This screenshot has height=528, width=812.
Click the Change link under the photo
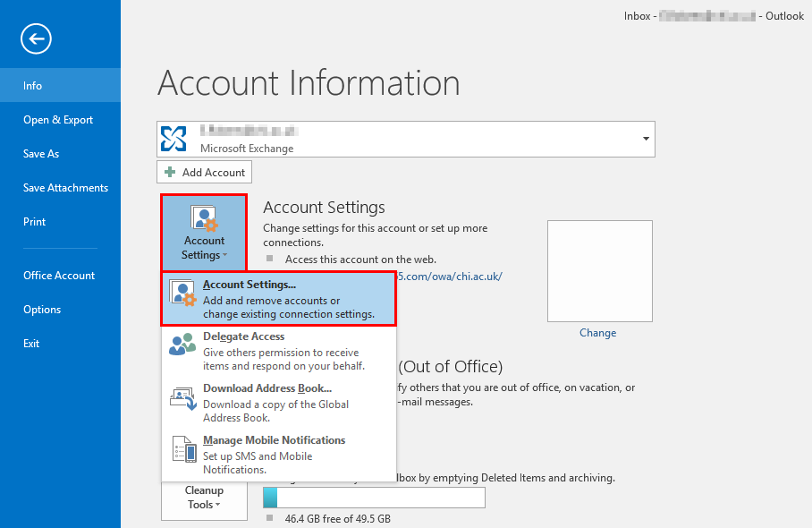(597, 333)
